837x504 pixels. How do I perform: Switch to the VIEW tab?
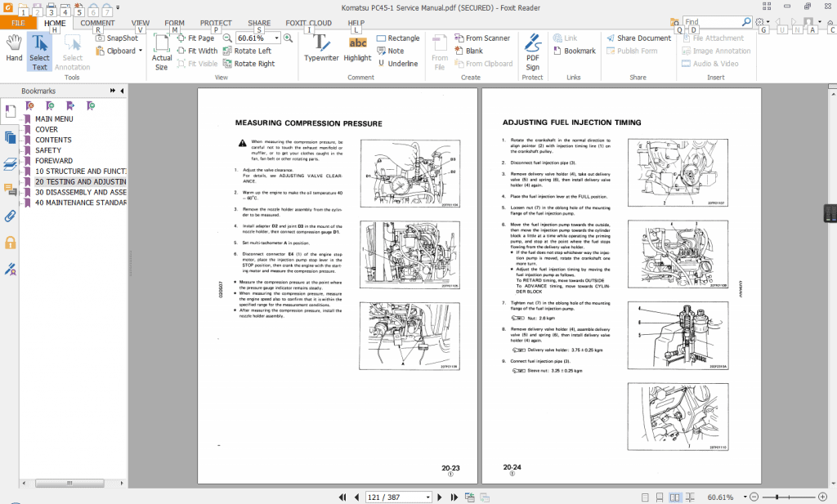coord(141,23)
